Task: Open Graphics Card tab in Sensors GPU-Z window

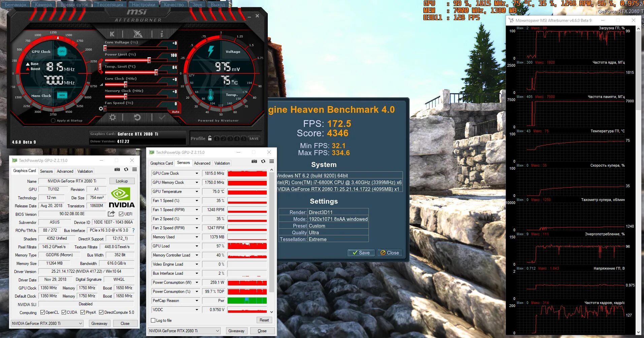Action: 162,163
